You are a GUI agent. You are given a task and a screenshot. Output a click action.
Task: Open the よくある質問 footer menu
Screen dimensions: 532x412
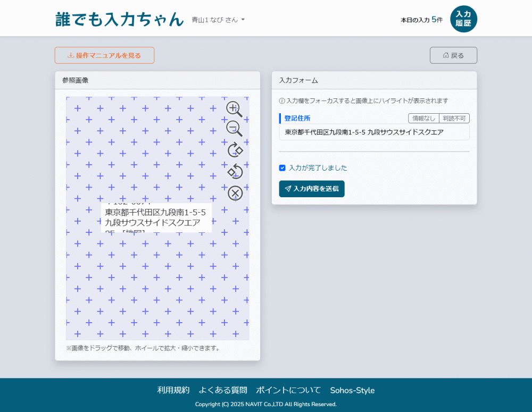coord(222,390)
